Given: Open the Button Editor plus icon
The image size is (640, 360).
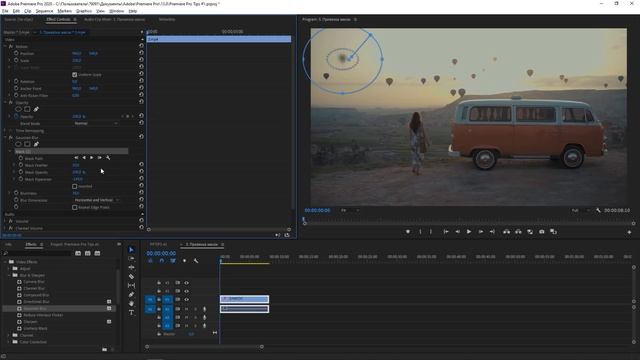Looking at the screenshot, I should (x=629, y=232).
